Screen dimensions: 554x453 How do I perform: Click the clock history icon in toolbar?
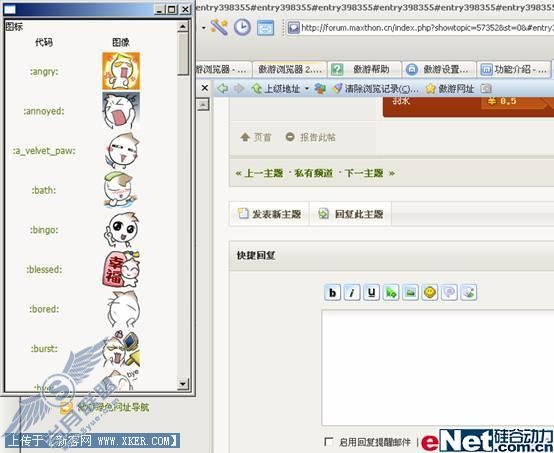tap(242, 28)
